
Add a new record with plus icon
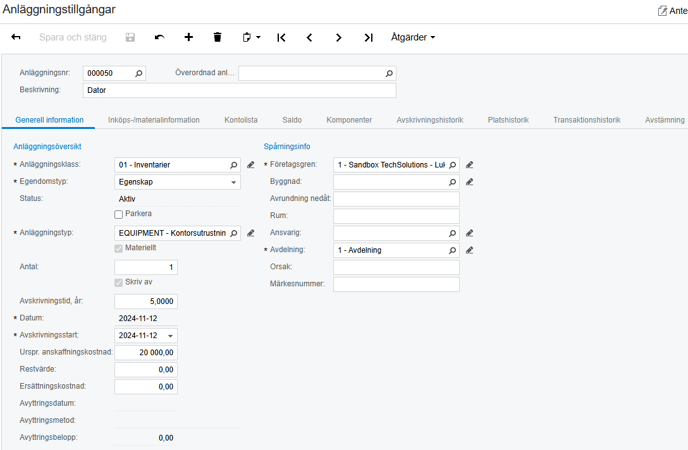click(x=188, y=38)
